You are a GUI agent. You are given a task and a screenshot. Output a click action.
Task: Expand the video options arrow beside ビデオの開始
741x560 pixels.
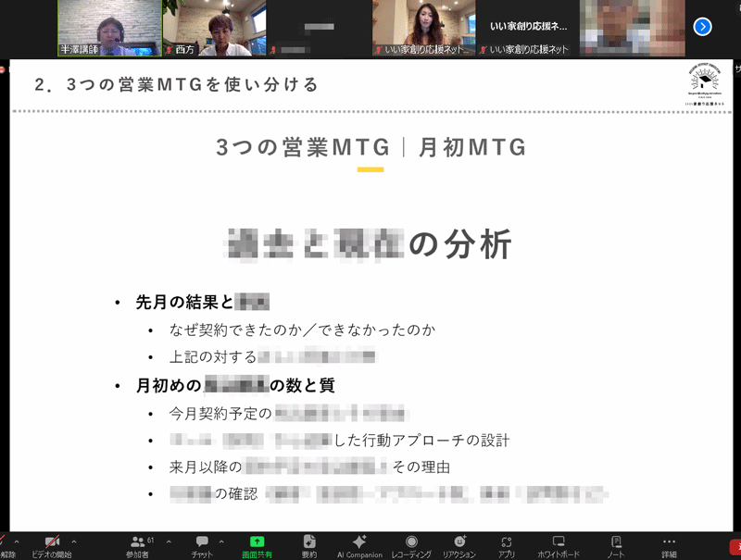click(73, 541)
